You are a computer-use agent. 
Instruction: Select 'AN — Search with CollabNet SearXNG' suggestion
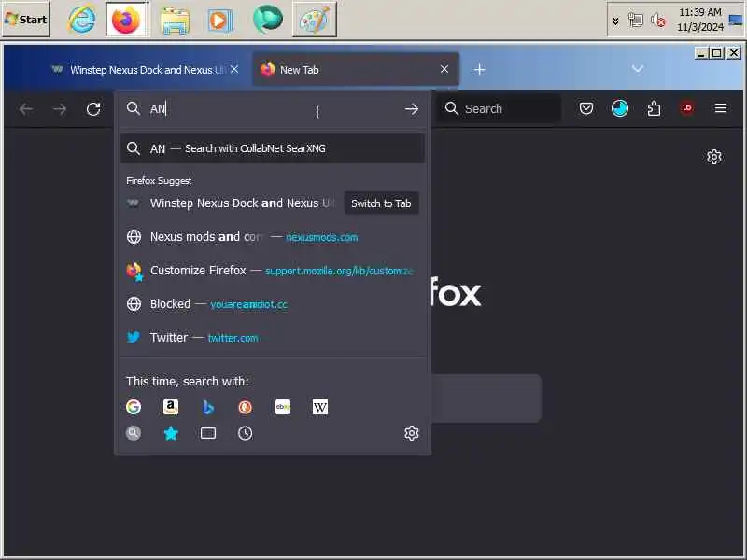tap(273, 148)
